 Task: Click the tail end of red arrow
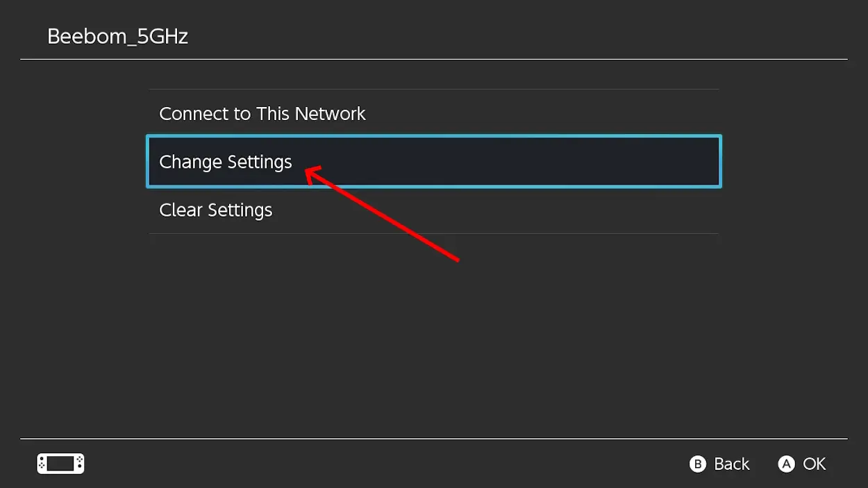tap(458, 260)
